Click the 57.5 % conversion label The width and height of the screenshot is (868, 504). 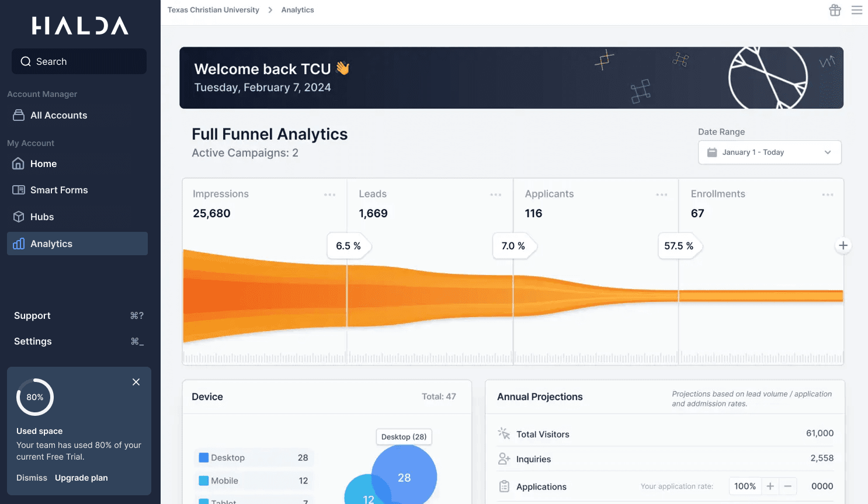[679, 246]
